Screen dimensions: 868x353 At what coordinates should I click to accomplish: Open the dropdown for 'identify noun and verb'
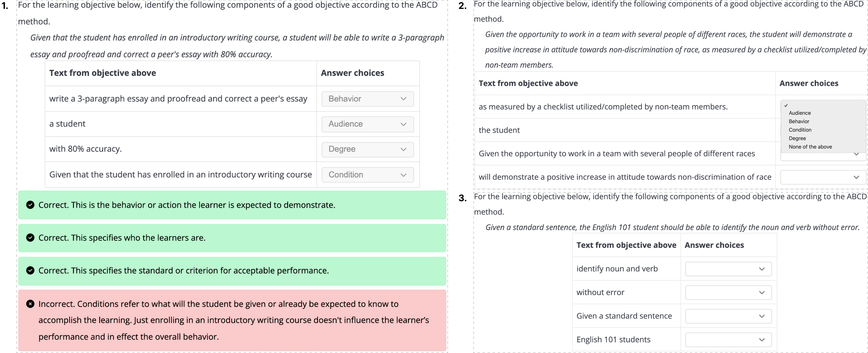pos(728,269)
